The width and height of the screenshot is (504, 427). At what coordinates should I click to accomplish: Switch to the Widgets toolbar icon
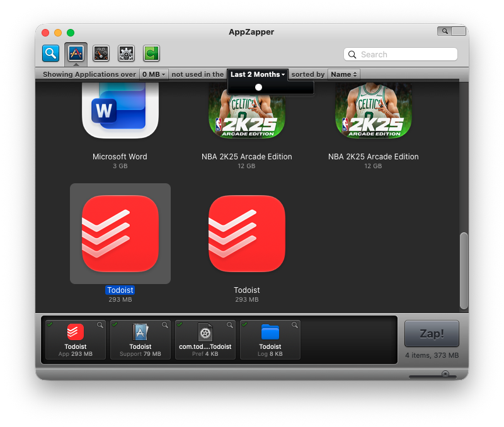[101, 53]
